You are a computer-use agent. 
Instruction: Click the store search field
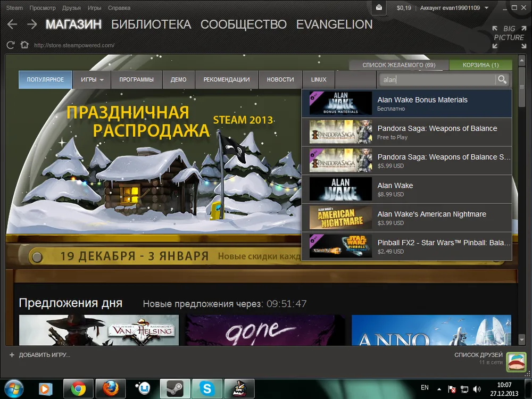click(438, 80)
